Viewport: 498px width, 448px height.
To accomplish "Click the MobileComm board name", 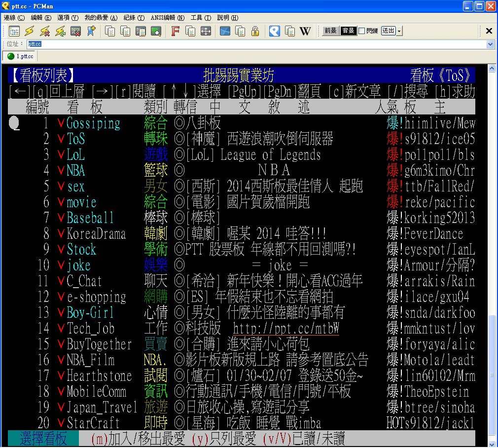I will coord(97,392).
